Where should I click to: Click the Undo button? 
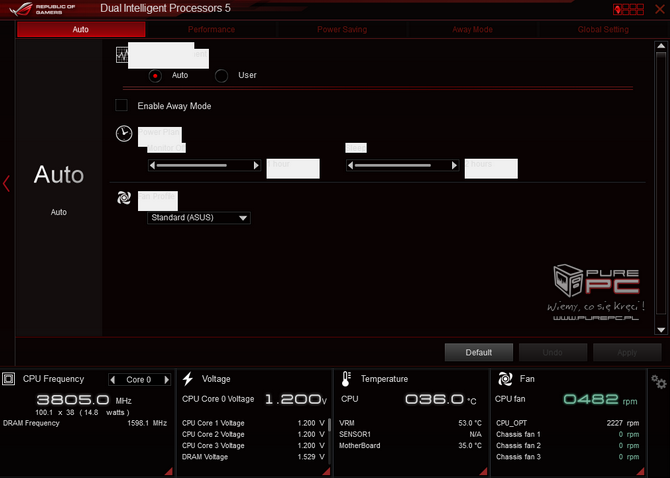[552, 352]
